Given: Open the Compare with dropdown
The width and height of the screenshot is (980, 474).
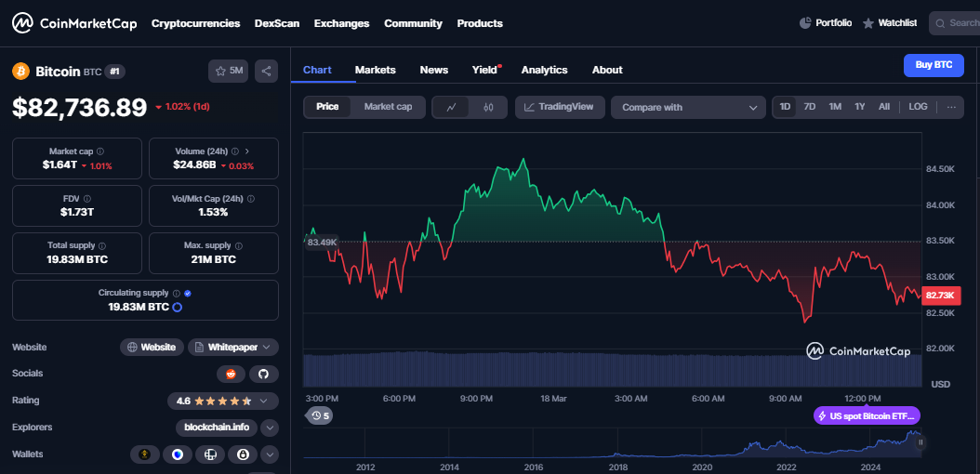Looking at the screenshot, I should [x=688, y=107].
